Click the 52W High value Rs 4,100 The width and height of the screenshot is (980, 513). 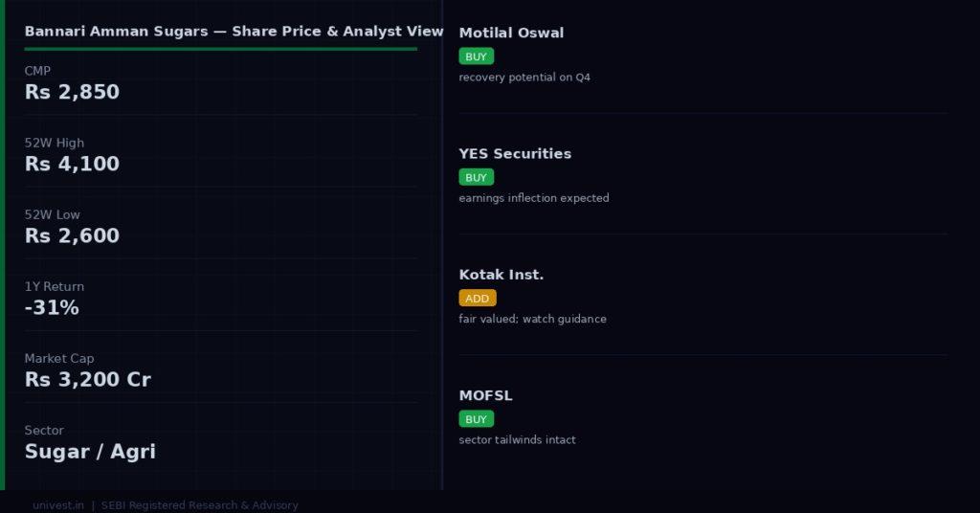[72, 164]
